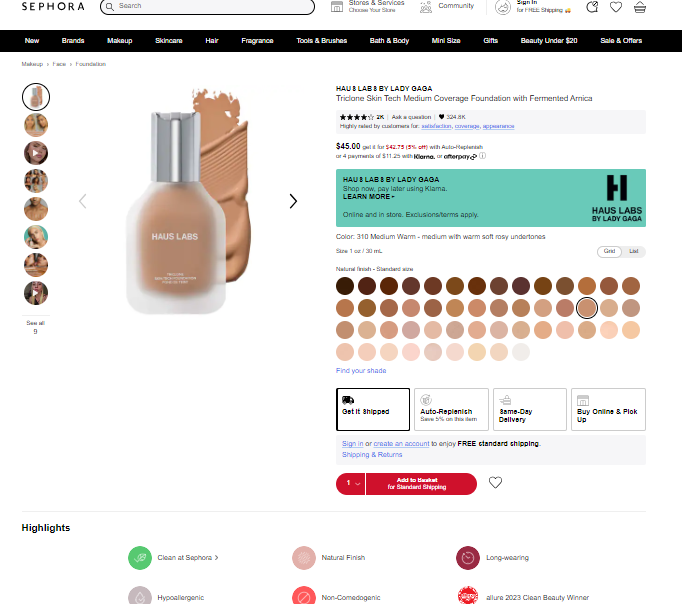Open the Community people icon
This screenshot has height=604, width=682.
(x=426, y=7)
